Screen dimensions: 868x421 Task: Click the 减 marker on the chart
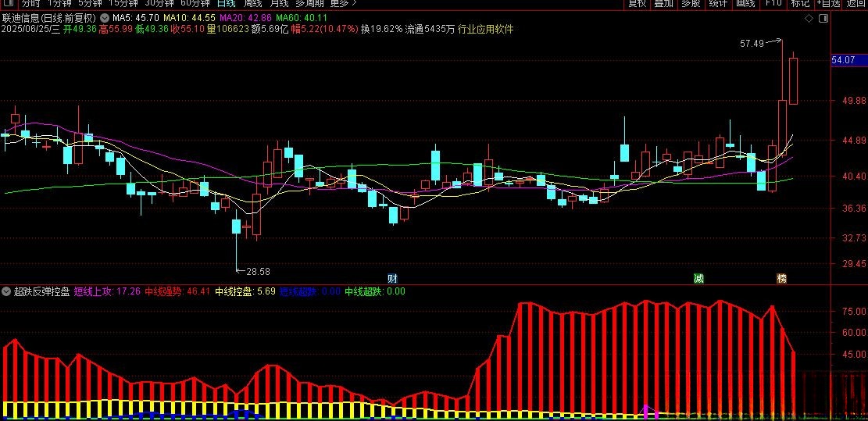[x=698, y=278]
